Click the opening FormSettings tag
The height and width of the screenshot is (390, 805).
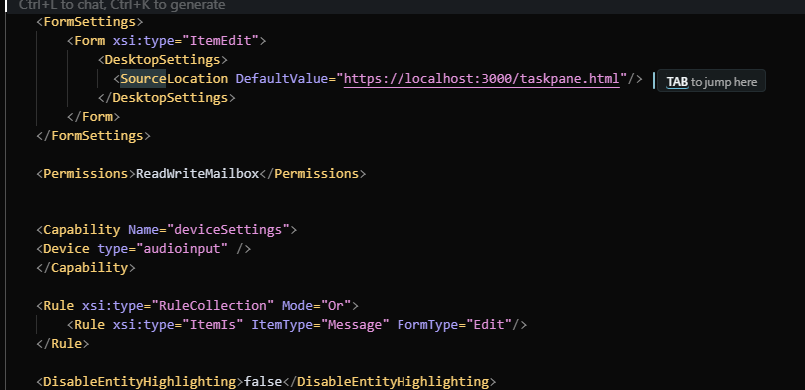click(x=89, y=22)
